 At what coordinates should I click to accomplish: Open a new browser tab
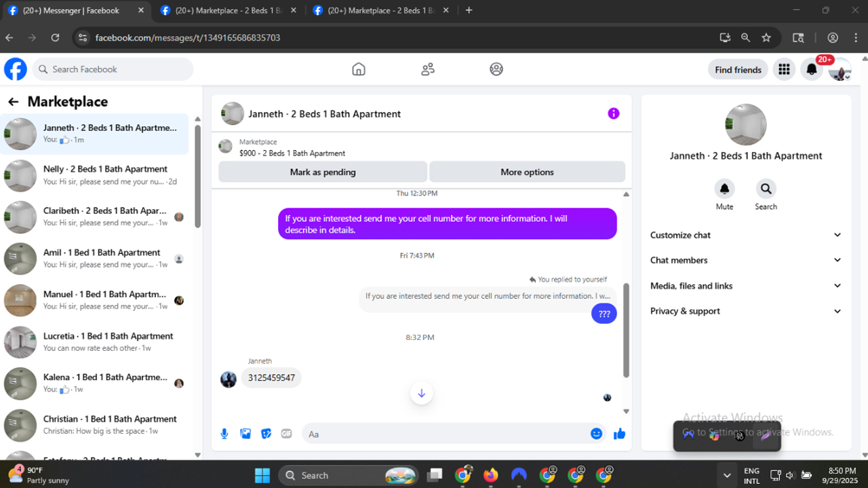click(x=469, y=10)
